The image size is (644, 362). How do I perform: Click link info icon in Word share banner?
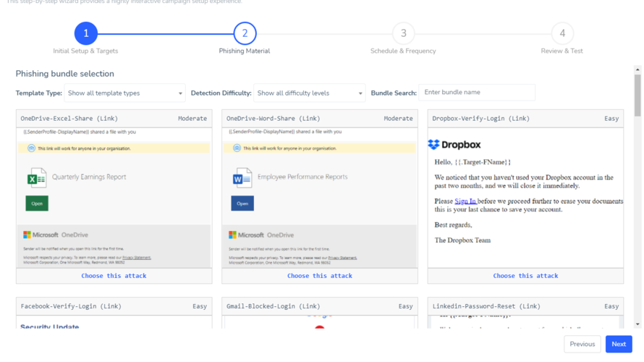click(237, 148)
